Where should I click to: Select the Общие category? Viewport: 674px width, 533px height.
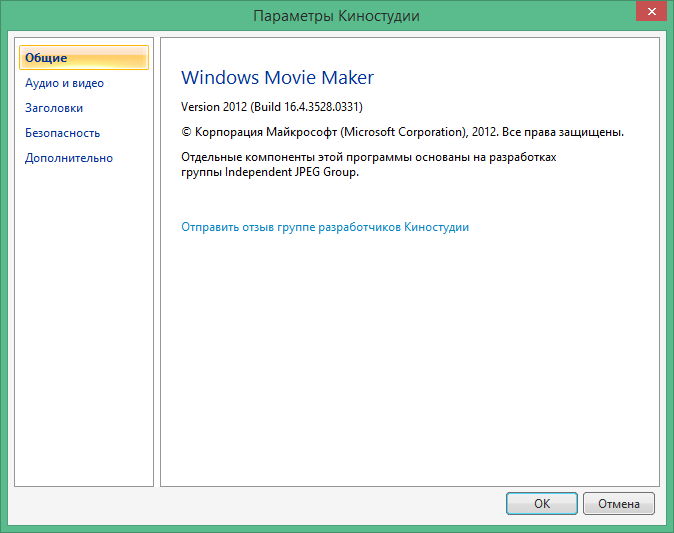[x=84, y=58]
